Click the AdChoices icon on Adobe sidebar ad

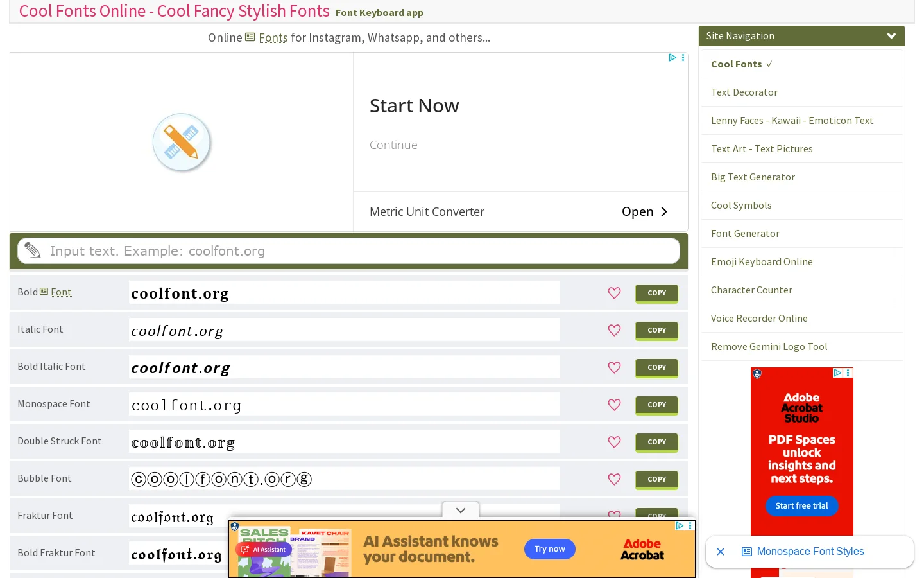tap(837, 372)
